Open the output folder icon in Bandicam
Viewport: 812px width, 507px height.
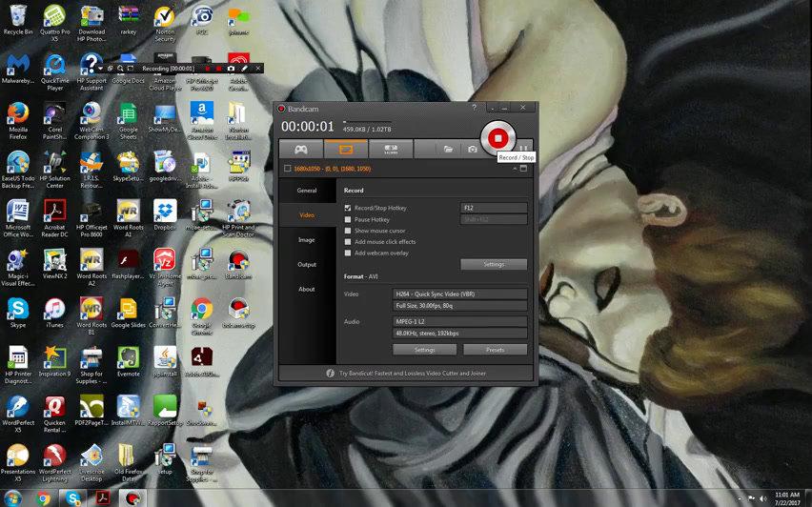click(x=449, y=150)
